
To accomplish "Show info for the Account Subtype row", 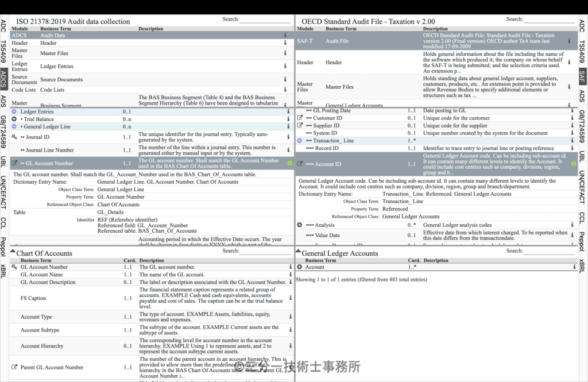I will (x=290, y=330).
